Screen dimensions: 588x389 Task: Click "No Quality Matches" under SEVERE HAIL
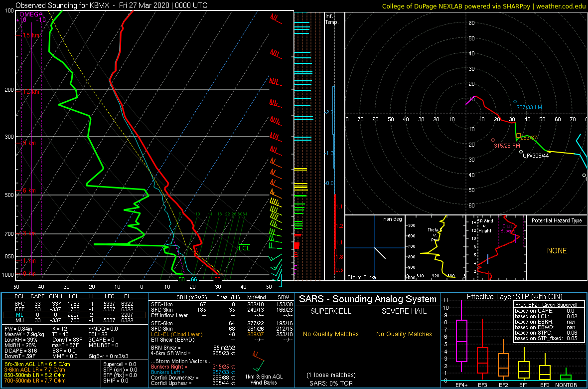404,334
